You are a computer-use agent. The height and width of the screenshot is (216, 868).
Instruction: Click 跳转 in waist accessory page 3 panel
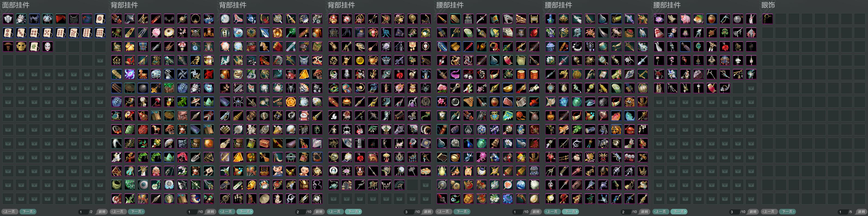[753, 212]
